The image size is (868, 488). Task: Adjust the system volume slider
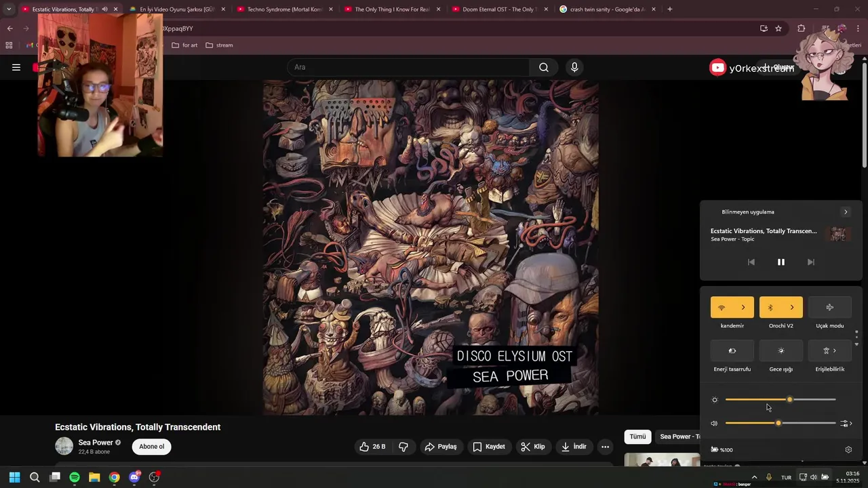[781, 424]
